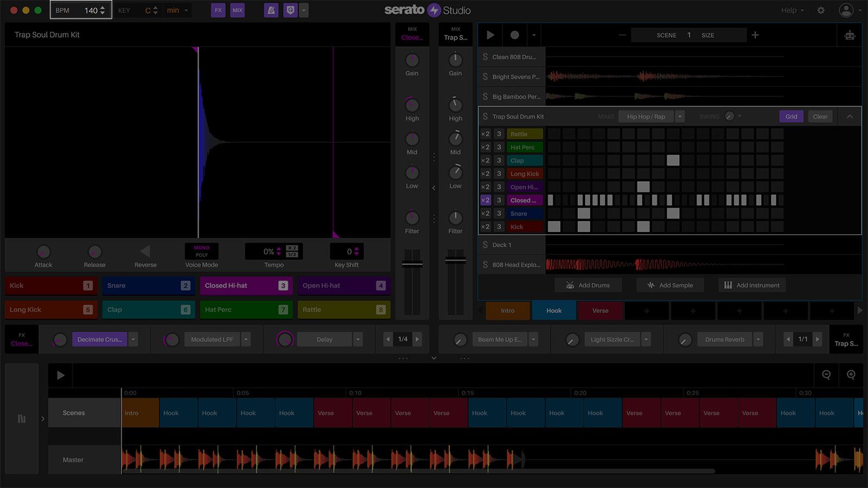Increase scene size with plus icon

click(755, 35)
